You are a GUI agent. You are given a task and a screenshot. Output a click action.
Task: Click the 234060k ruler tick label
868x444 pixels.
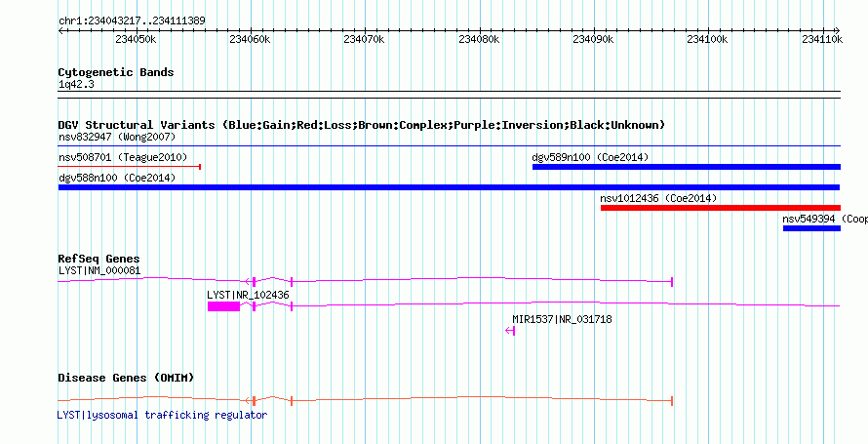coord(251,39)
